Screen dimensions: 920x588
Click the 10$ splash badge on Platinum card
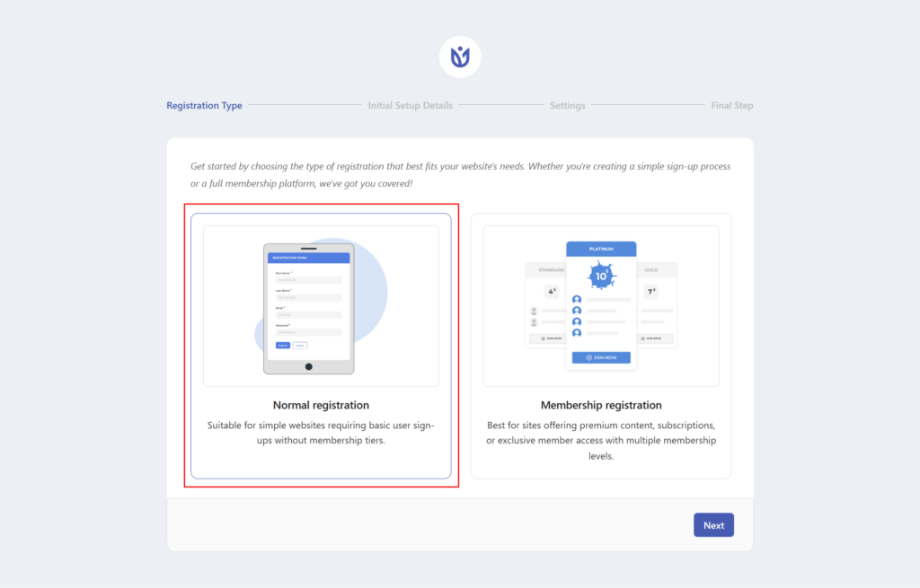[x=600, y=276]
